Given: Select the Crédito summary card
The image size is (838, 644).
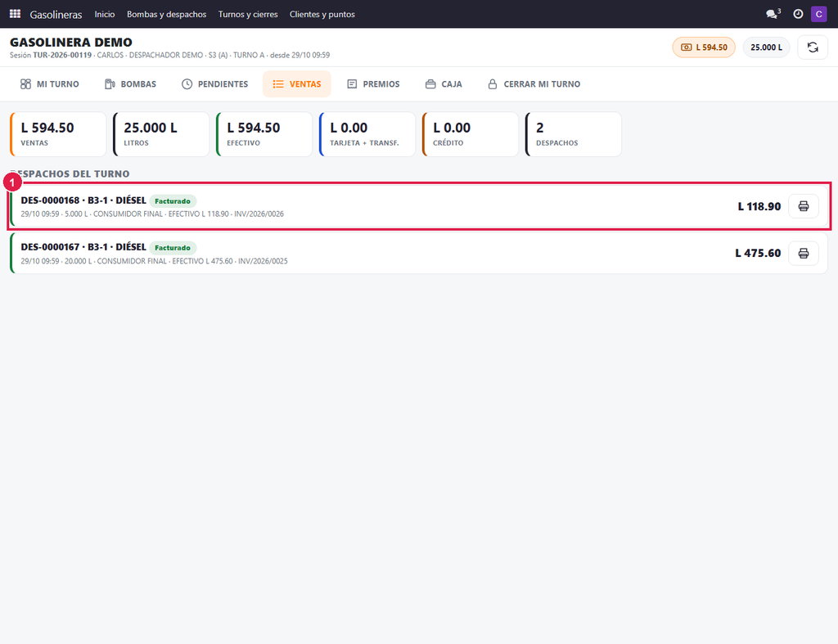Looking at the screenshot, I should pyautogui.click(x=471, y=134).
